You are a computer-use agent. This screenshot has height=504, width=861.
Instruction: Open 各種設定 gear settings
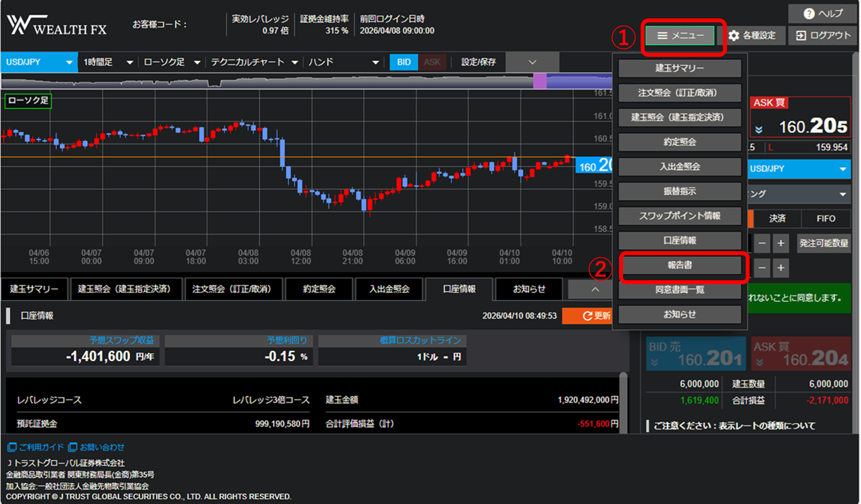pos(752,36)
